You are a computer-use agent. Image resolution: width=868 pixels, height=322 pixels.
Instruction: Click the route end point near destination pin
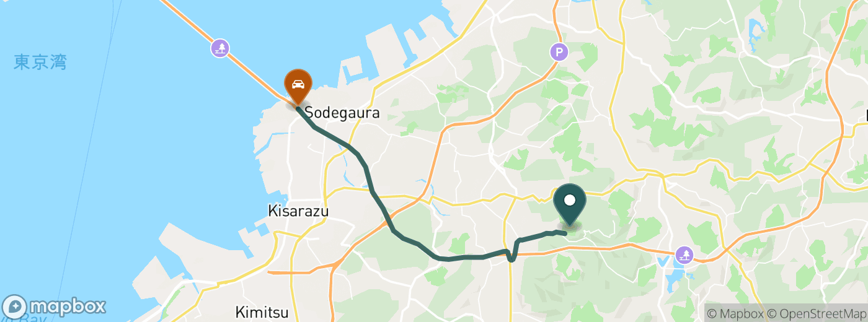tap(564, 233)
